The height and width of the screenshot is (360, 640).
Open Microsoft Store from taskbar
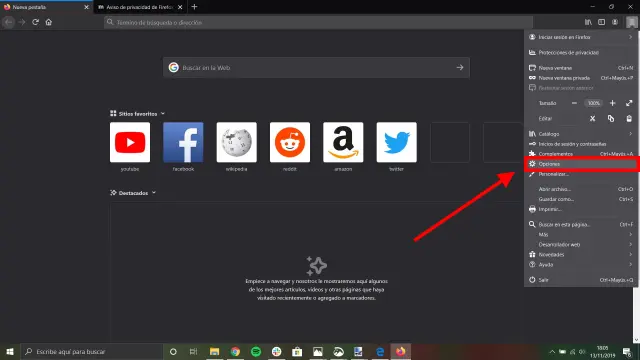(297, 351)
